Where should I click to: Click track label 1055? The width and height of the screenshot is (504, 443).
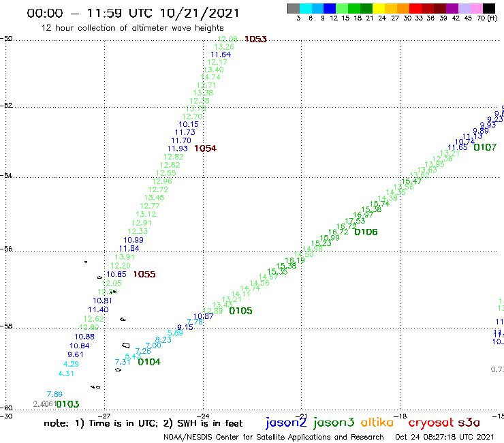pyautogui.click(x=144, y=275)
